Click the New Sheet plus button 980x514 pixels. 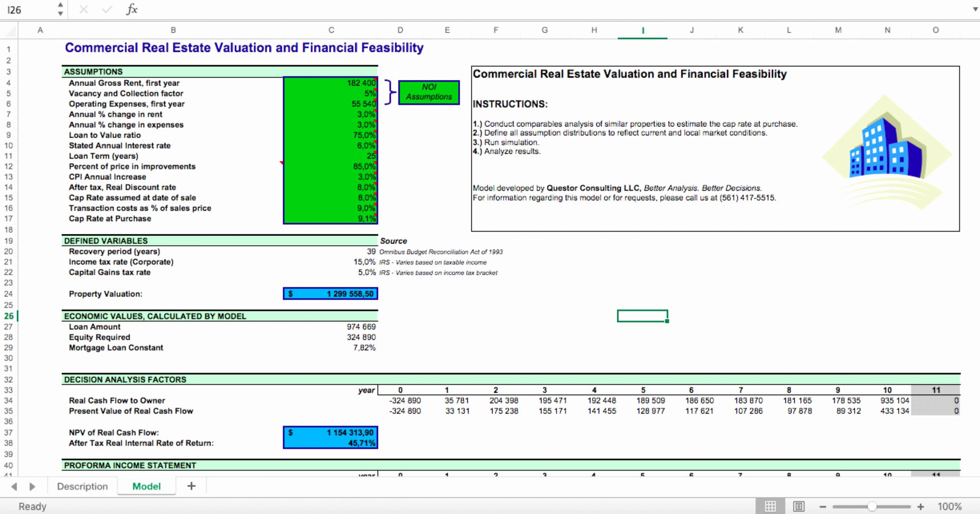pyautogui.click(x=191, y=486)
